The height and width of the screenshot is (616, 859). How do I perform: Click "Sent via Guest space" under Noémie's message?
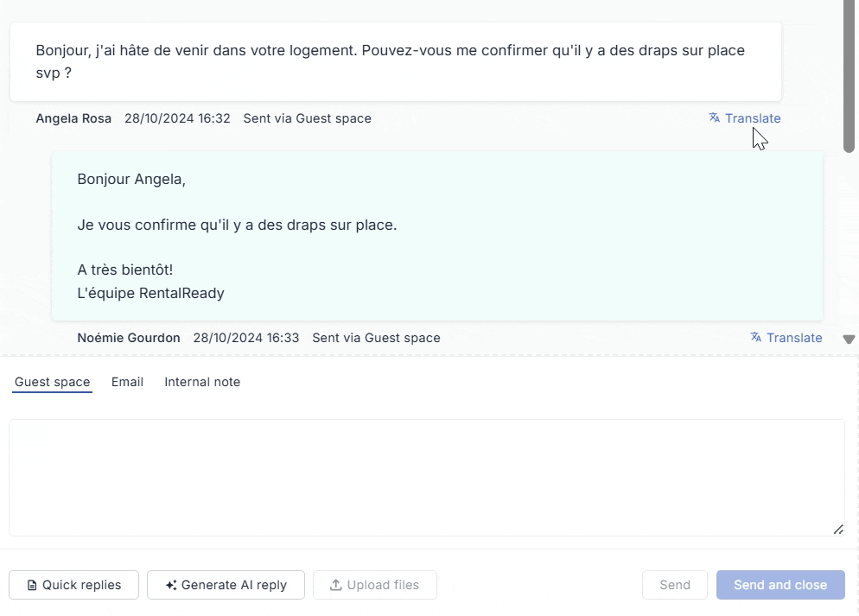click(377, 338)
